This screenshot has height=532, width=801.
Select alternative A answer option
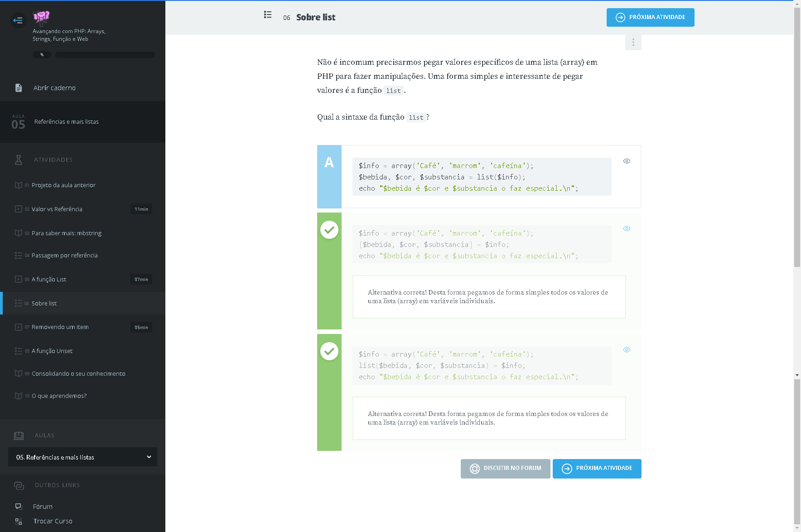coord(329,176)
